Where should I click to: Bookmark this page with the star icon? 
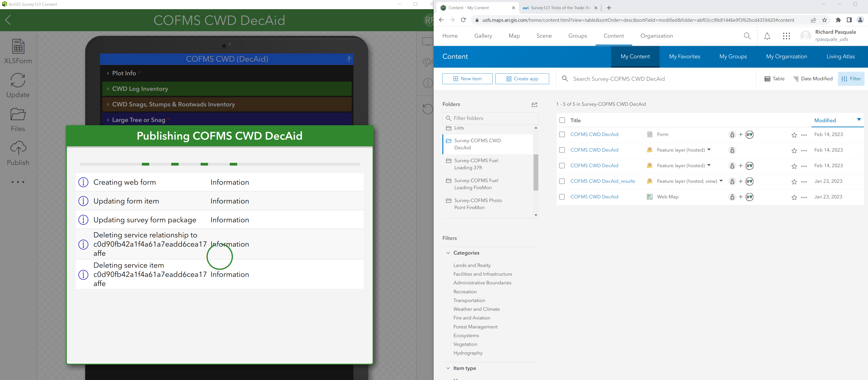pyautogui.click(x=825, y=20)
